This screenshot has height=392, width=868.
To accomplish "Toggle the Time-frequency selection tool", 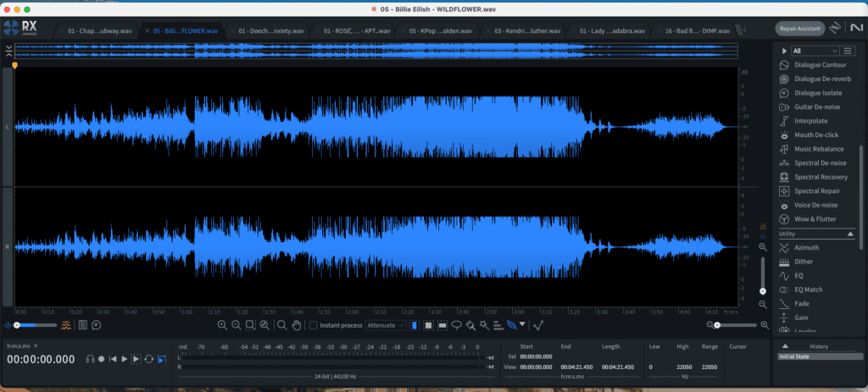I will pyautogui.click(x=428, y=325).
